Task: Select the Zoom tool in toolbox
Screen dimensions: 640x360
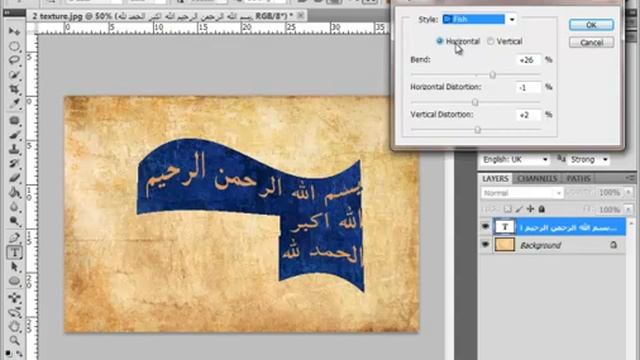Action: 14,340
